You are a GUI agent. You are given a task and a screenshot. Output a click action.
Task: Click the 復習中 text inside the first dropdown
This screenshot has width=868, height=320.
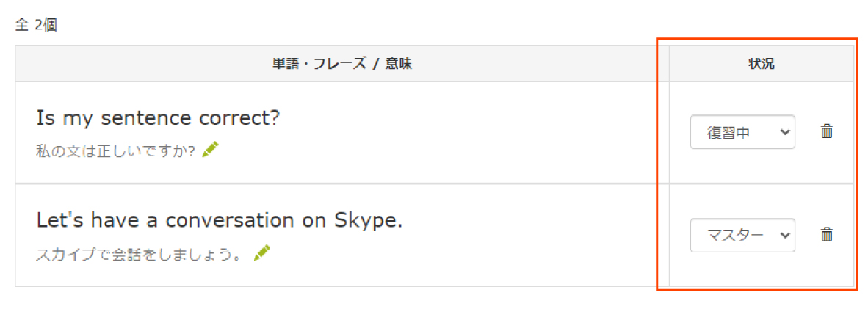(x=729, y=132)
